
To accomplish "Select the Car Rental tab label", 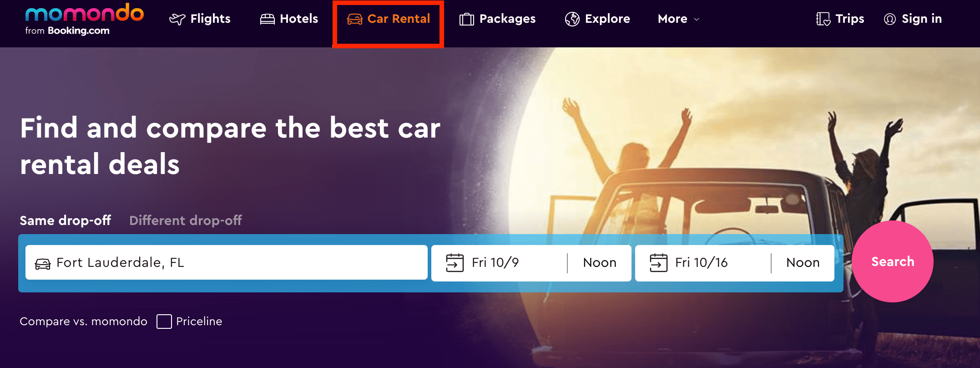I will (399, 19).
